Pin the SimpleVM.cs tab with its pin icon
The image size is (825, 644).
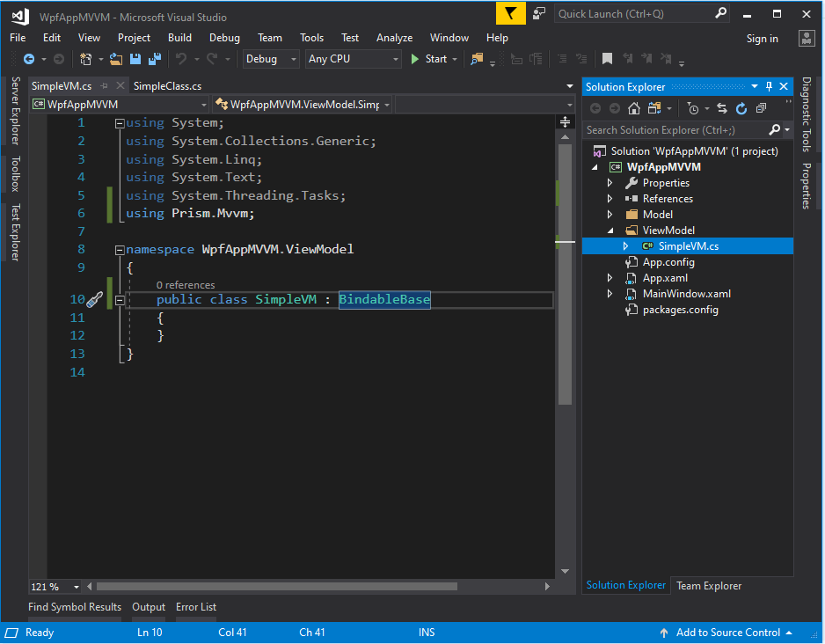click(x=104, y=85)
